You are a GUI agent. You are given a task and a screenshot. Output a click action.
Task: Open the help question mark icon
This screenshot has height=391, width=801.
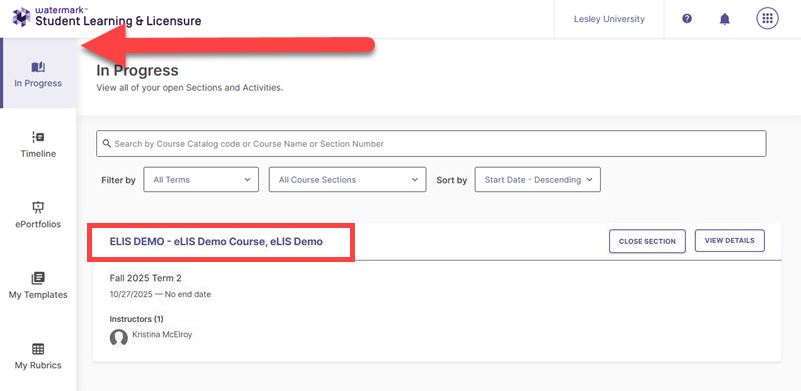(687, 19)
